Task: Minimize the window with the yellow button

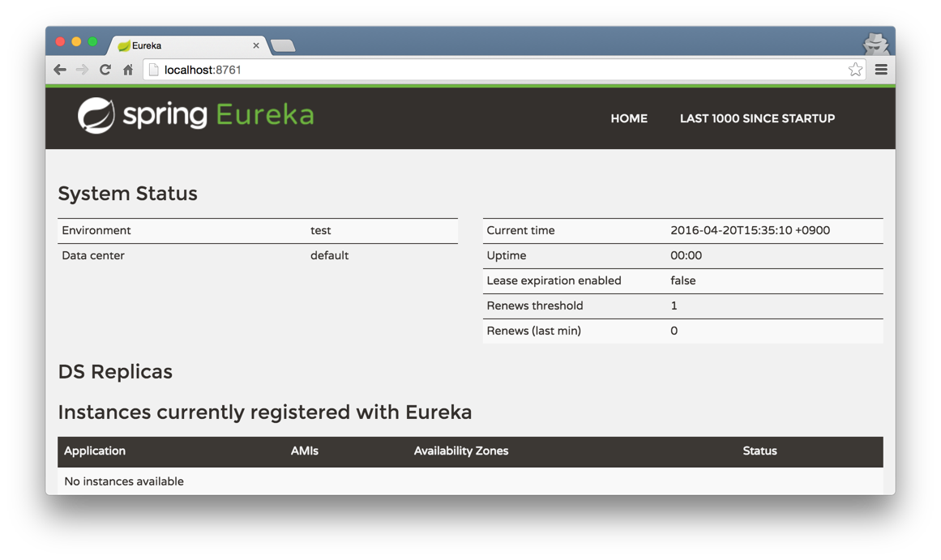Action: [x=76, y=41]
